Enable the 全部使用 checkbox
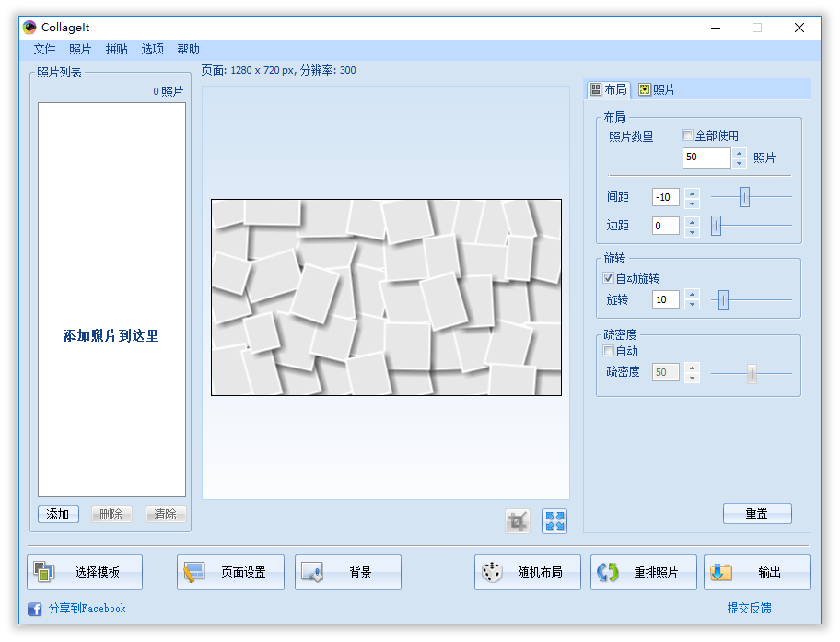The image size is (840, 642). click(687, 135)
